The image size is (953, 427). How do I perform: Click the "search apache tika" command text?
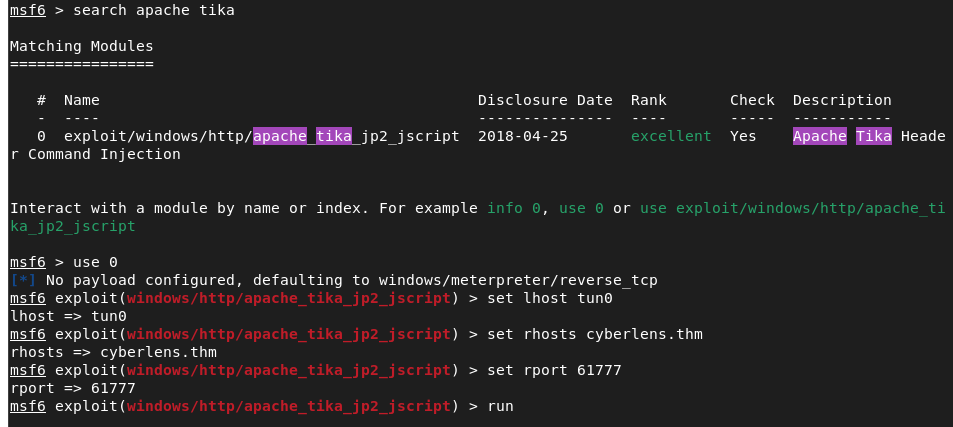[x=154, y=10]
